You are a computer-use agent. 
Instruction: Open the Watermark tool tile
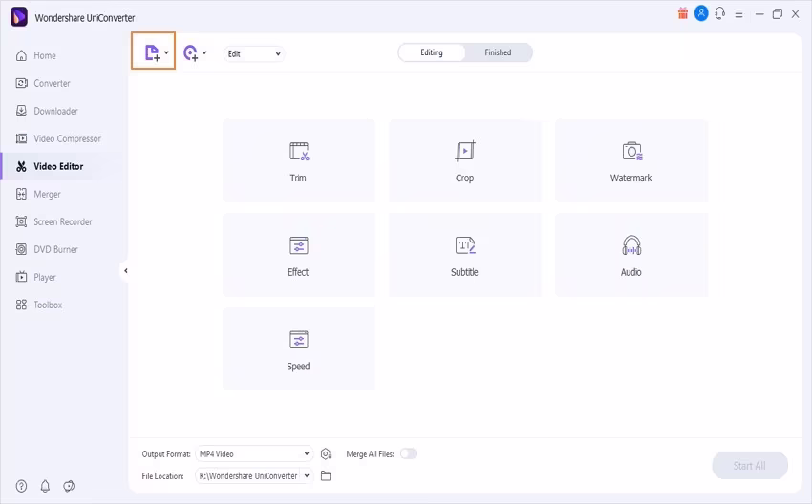click(631, 160)
